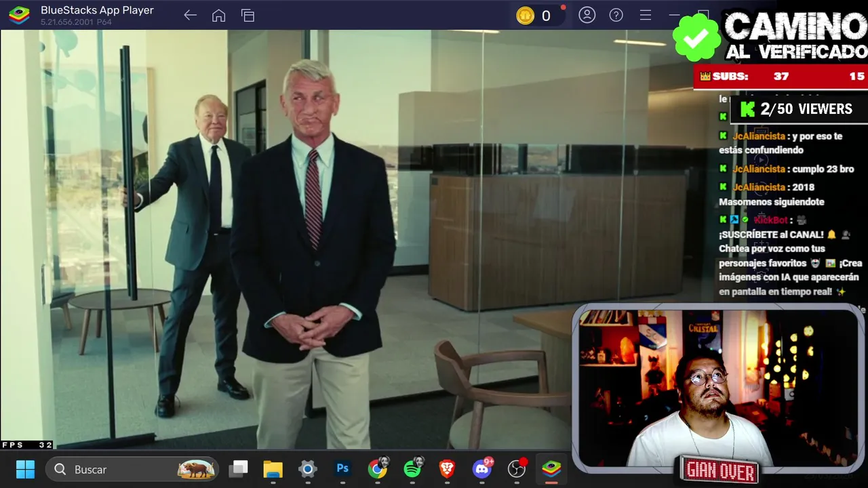
Task: Open the BlueStacks recent apps icon
Action: [248, 16]
